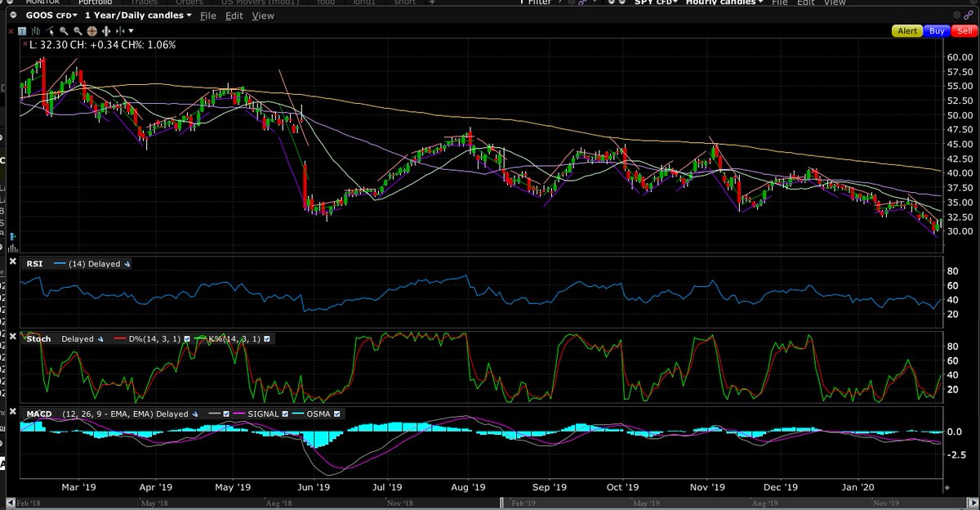This screenshot has height=510, width=980.
Task: Open the View menu of GOOS chart
Action: tap(263, 16)
